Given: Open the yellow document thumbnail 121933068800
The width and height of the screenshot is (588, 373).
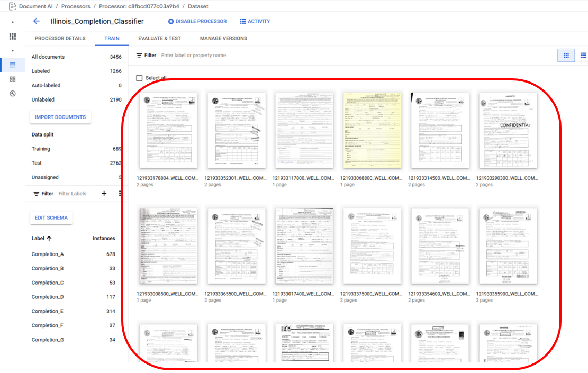Looking at the screenshot, I should point(370,131).
